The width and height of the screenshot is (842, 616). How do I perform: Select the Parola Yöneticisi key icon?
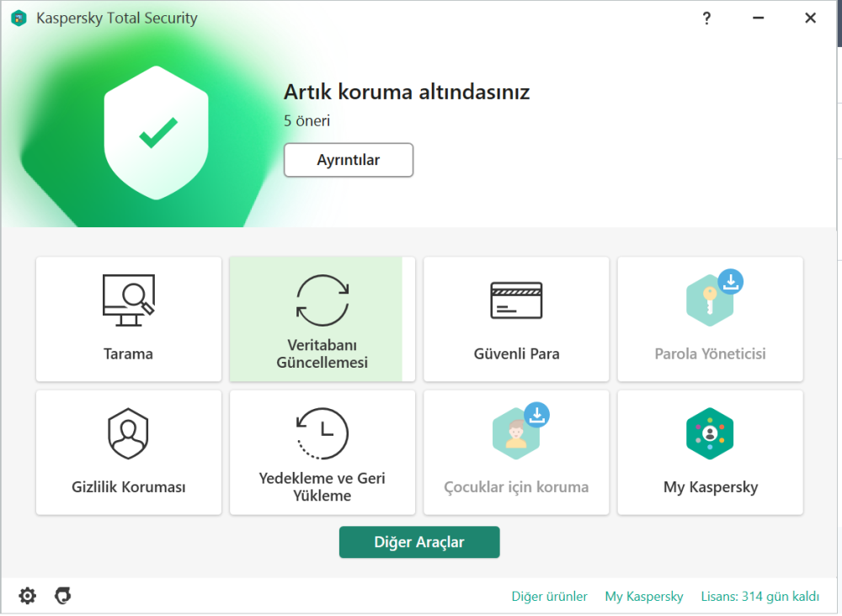pos(710,300)
